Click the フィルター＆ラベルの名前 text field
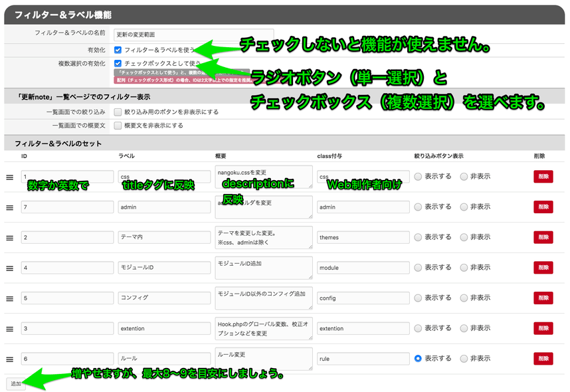Screen dimensions: 570x392 pos(193,34)
